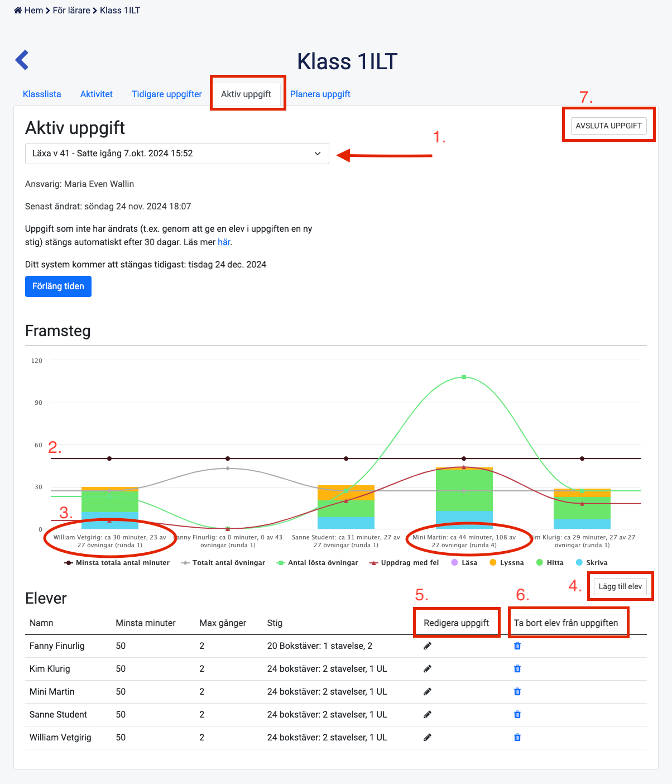The height and width of the screenshot is (784, 672).
Task: Click the Förläng tiden button
Action: click(x=58, y=286)
